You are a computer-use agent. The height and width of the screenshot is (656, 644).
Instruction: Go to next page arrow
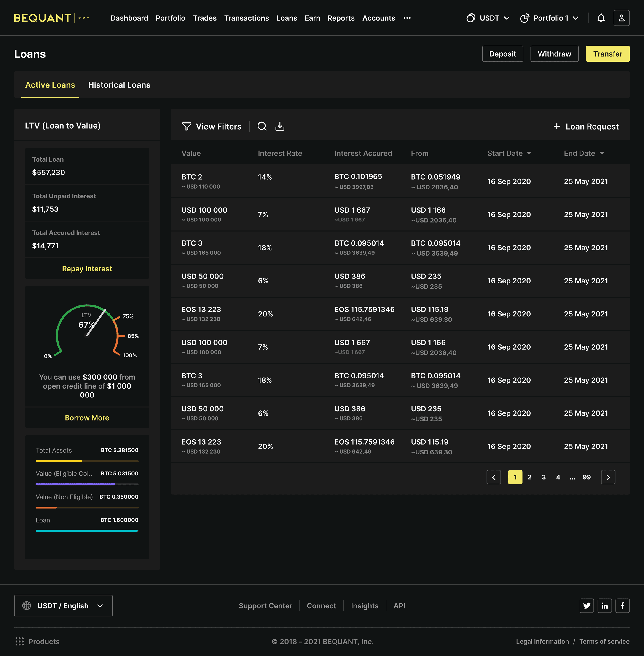pyautogui.click(x=608, y=477)
